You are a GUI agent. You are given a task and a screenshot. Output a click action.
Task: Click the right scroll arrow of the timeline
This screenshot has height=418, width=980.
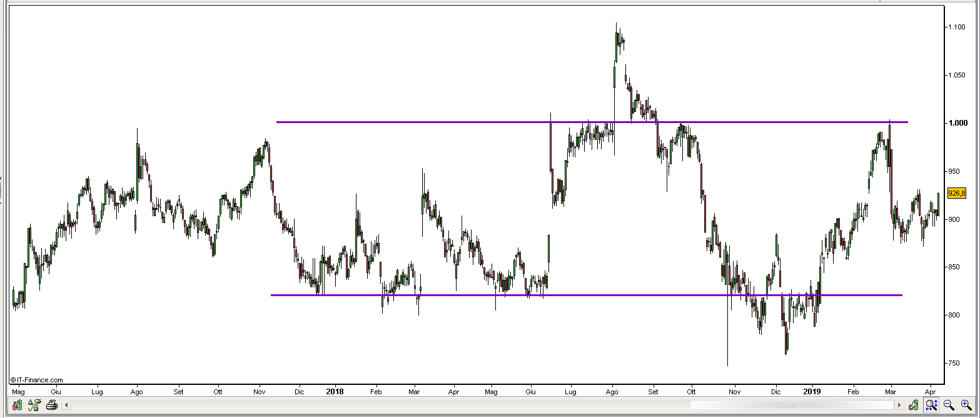899,405
